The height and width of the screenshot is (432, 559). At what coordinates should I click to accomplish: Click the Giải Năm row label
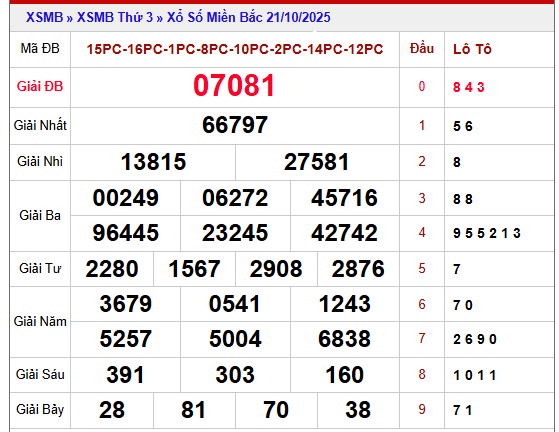(x=40, y=322)
